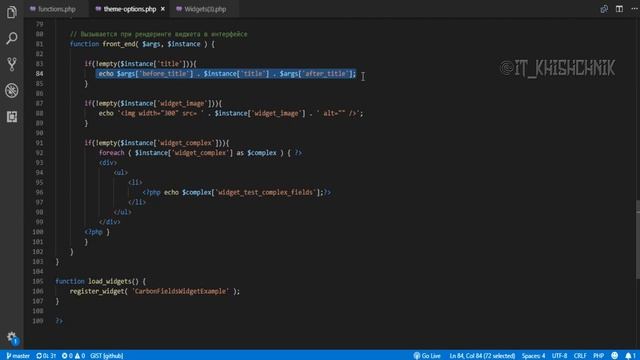640x360 pixels.
Task: Click the selected echo statement on line 84
Action: point(227,73)
